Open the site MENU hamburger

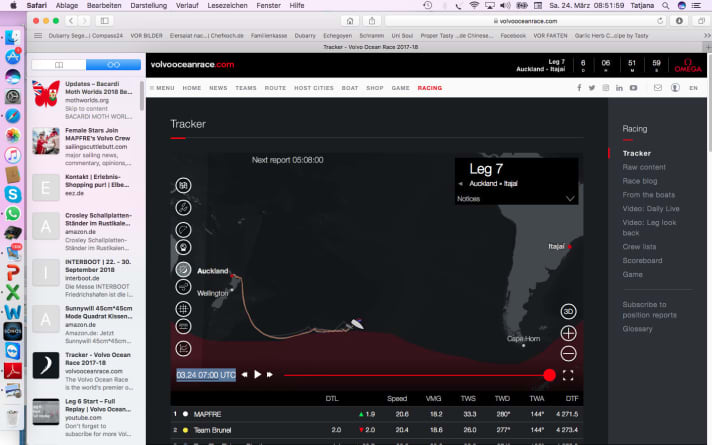point(162,88)
